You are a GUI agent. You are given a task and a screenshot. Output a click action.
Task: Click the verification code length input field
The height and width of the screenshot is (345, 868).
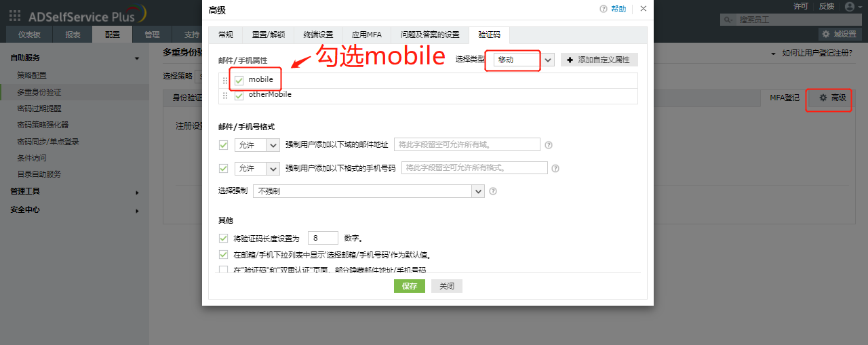323,238
